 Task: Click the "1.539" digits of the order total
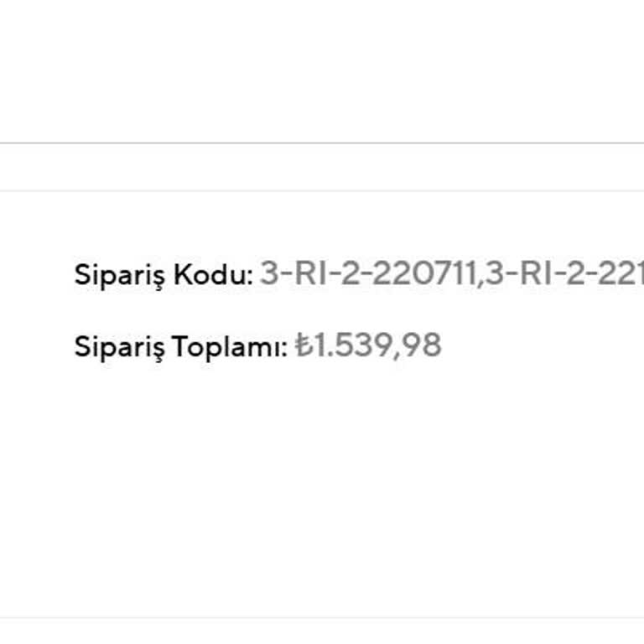point(352,346)
